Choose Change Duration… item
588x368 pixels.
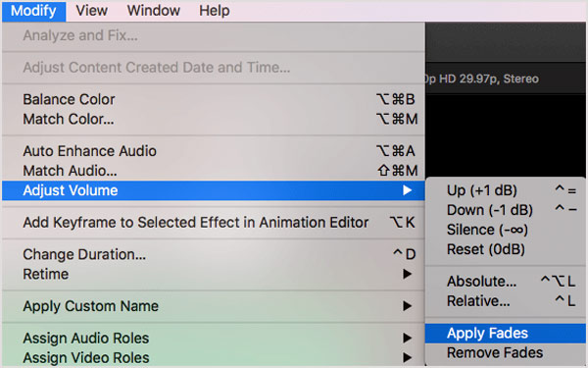tap(214, 254)
